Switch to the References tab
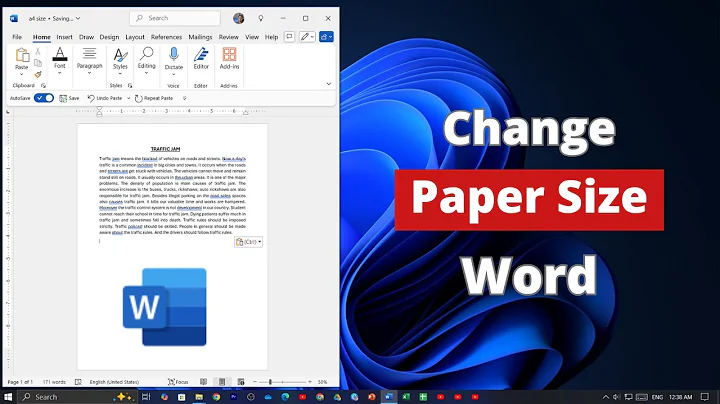The height and width of the screenshot is (404, 720). [x=166, y=37]
